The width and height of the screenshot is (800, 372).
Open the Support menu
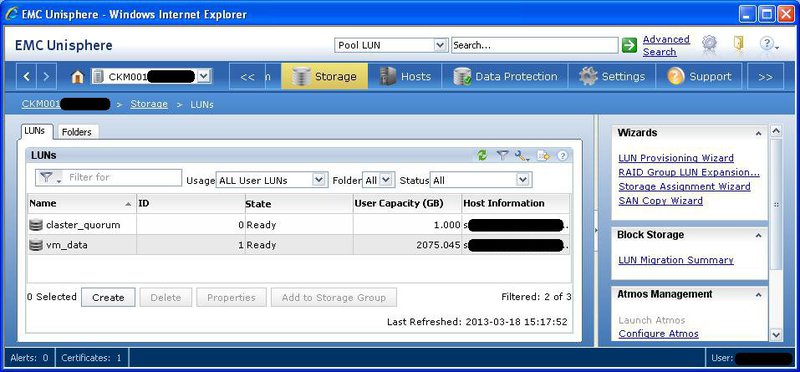[699, 77]
